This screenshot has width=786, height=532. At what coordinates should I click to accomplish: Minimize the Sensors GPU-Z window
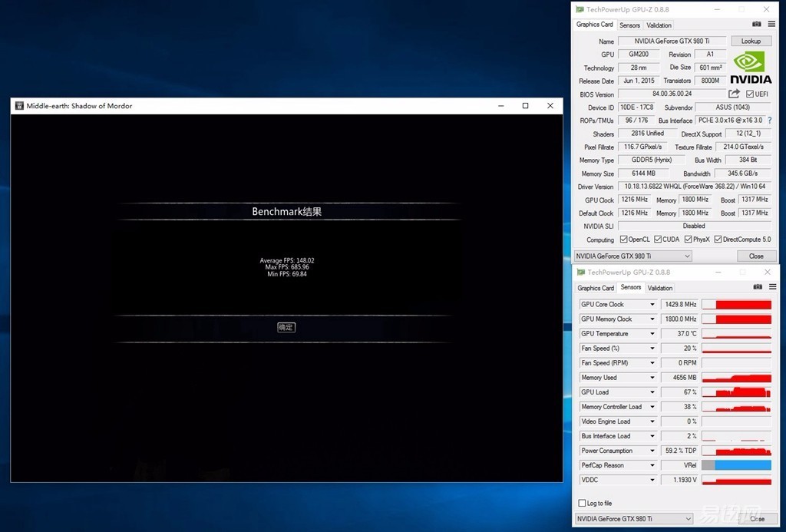[x=718, y=272]
